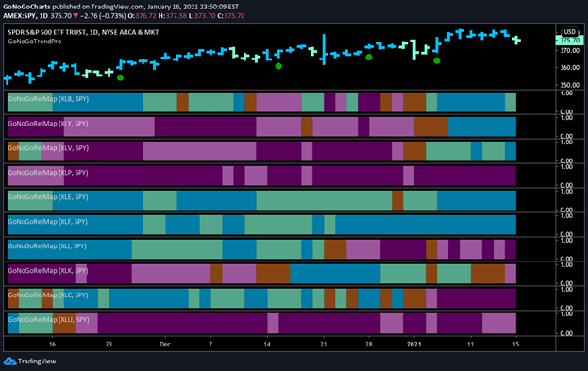
Task: Click the XLY row's orange segment near 2021
Action: click(431, 126)
